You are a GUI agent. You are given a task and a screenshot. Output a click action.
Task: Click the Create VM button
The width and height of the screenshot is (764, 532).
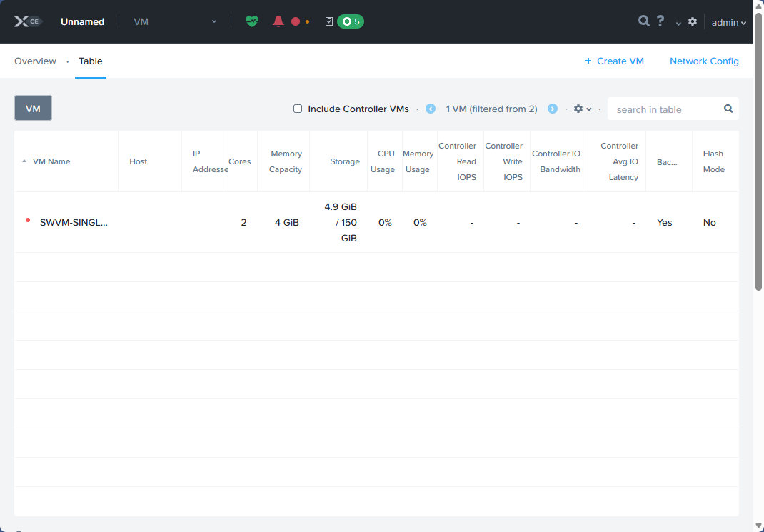pyautogui.click(x=615, y=61)
